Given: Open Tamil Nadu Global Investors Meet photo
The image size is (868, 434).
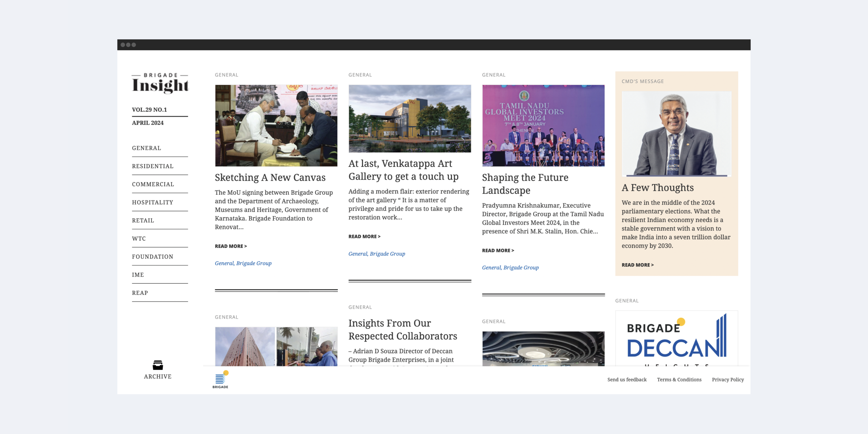Looking at the screenshot, I should (543, 125).
